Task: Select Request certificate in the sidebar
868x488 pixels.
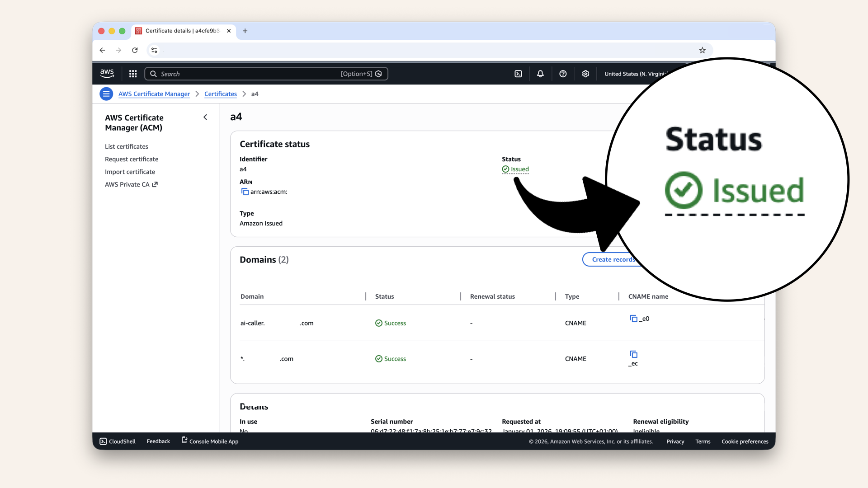Action: tap(132, 159)
